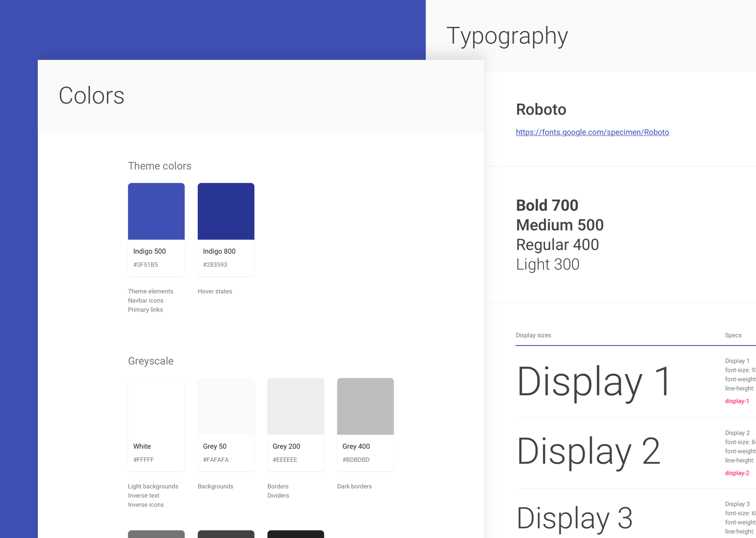Select the #EEEEEE hex code
Image resolution: width=756 pixels, height=538 pixels.
[x=285, y=460]
